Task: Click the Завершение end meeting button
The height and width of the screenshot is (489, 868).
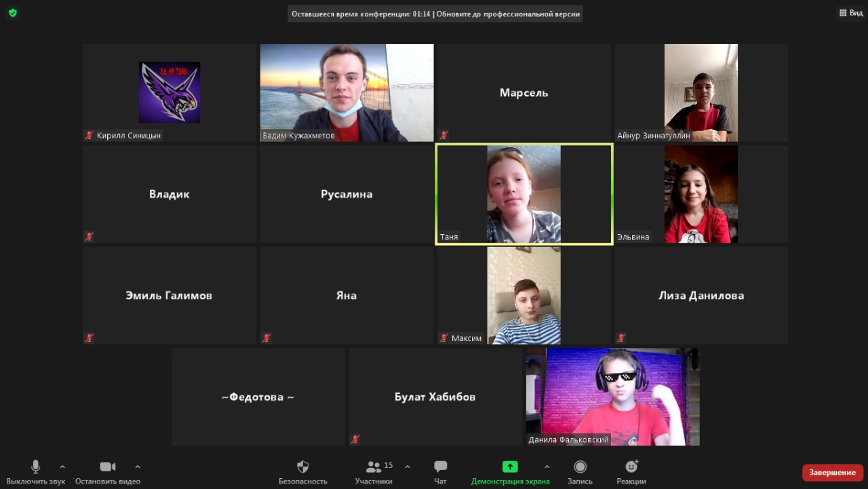Action: [832, 473]
